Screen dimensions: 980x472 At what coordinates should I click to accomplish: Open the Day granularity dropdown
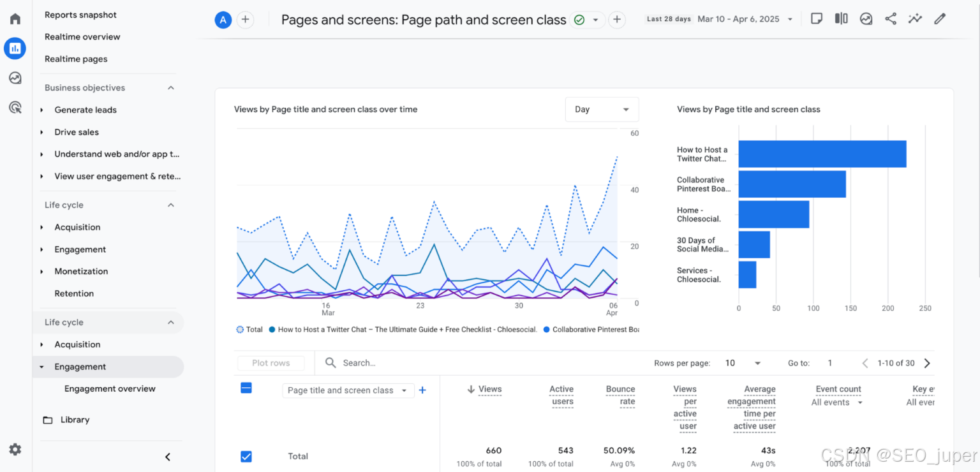[x=602, y=109]
